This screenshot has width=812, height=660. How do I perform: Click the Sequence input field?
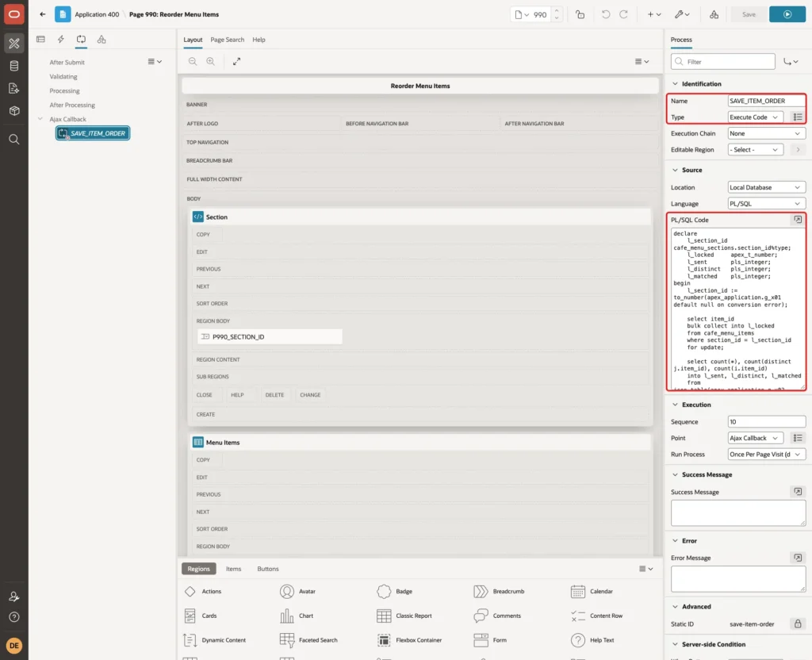[x=767, y=422]
